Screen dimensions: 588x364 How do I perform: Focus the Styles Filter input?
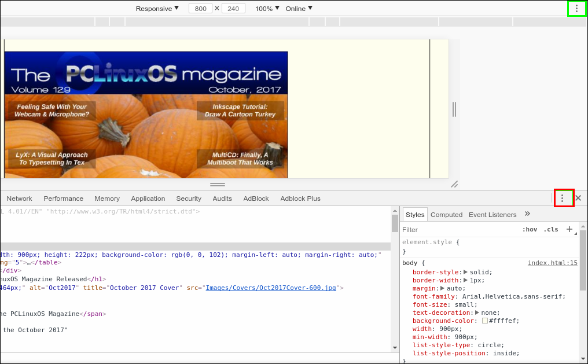tap(460, 229)
